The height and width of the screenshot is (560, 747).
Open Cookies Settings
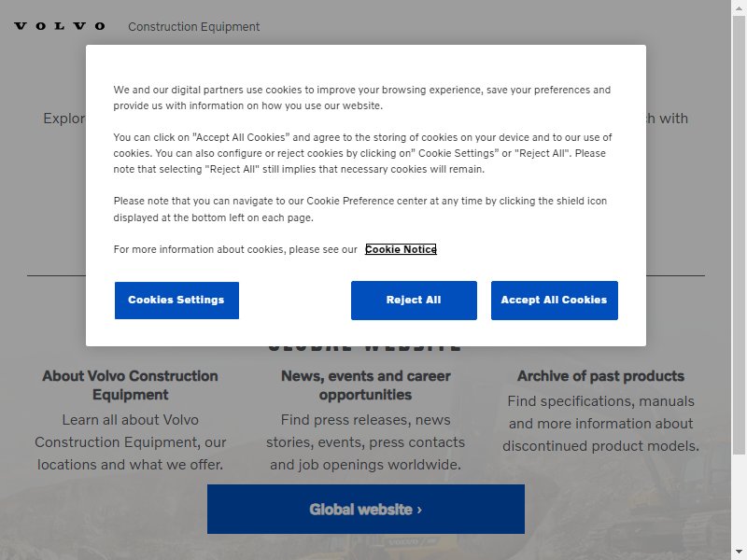[x=176, y=300]
